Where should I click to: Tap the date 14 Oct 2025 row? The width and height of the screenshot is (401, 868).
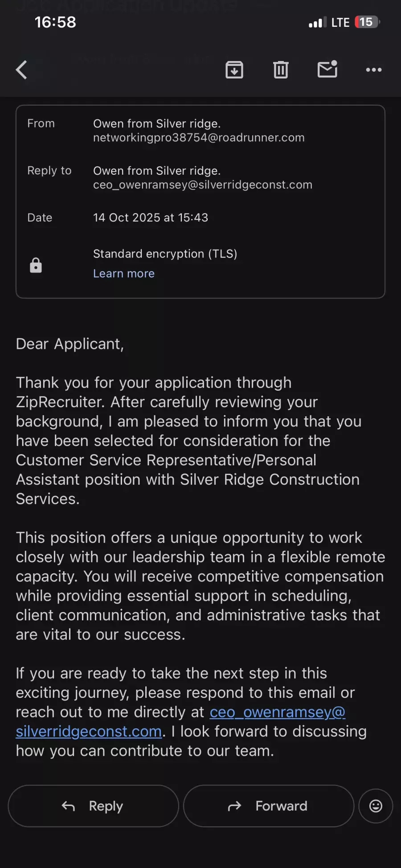pyautogui.click(x=151, y=218)
